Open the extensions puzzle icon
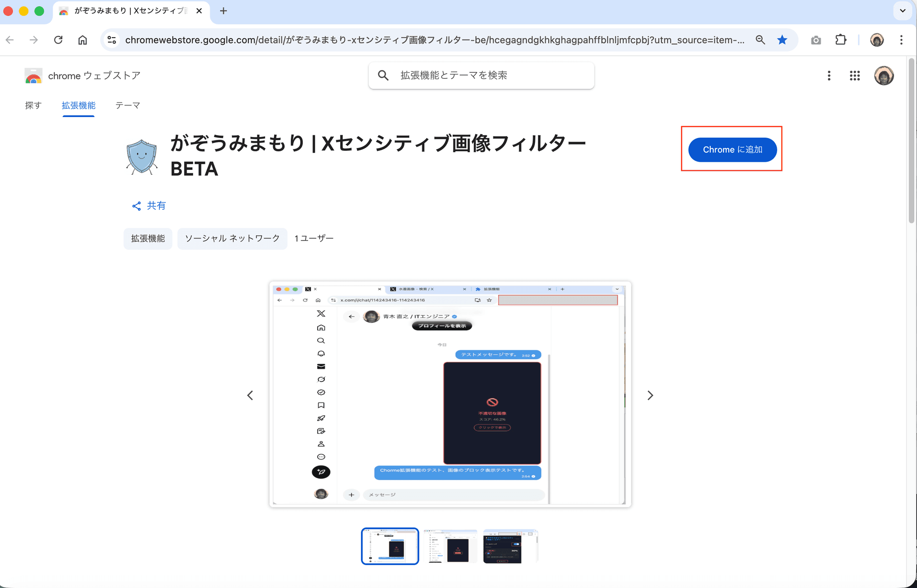Screen dimensions: 917x588 (x=841, y=40)
